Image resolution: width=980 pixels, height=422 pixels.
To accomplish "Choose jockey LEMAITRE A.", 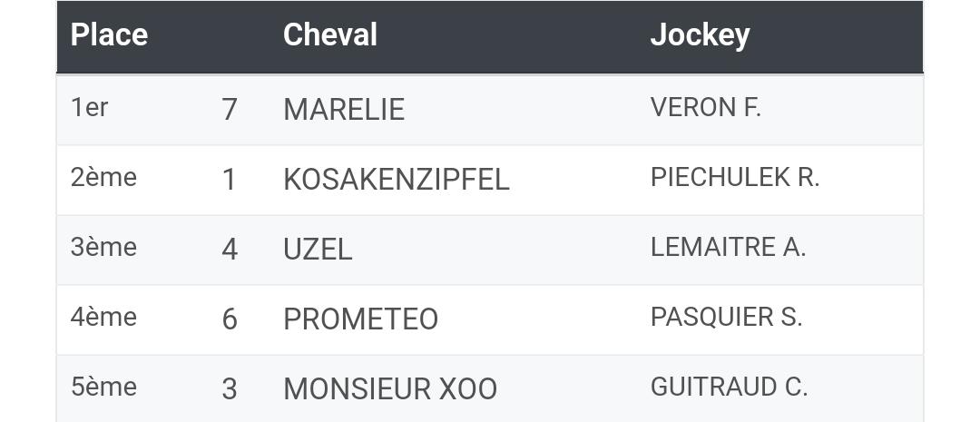I will 728,248.
